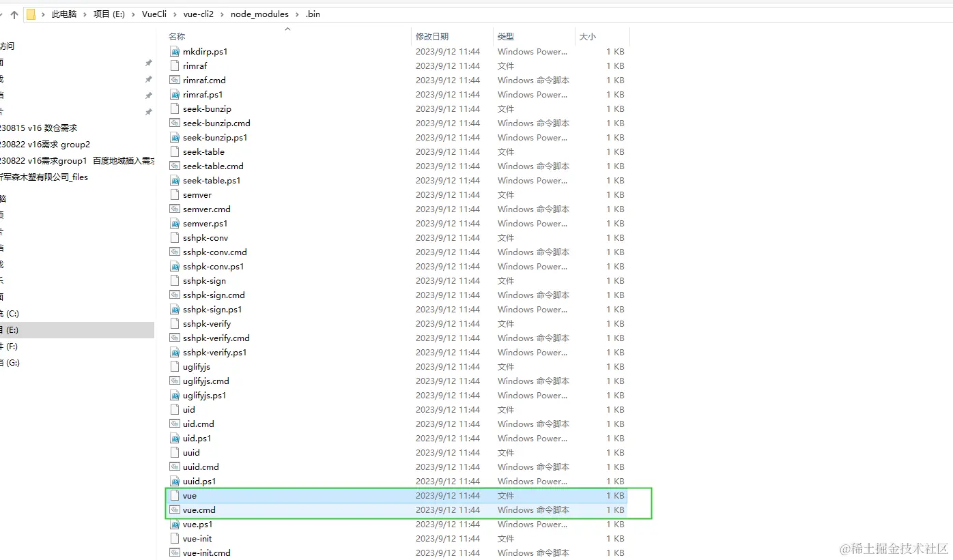
Task: Navigate to node_modules in the breadcrumb
Action: click(259, 14)
